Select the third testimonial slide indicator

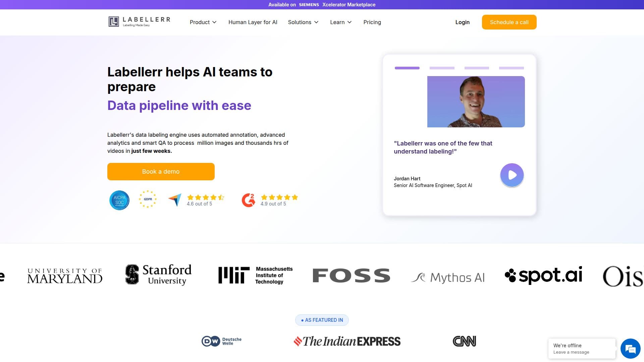[x=477, y=68]
